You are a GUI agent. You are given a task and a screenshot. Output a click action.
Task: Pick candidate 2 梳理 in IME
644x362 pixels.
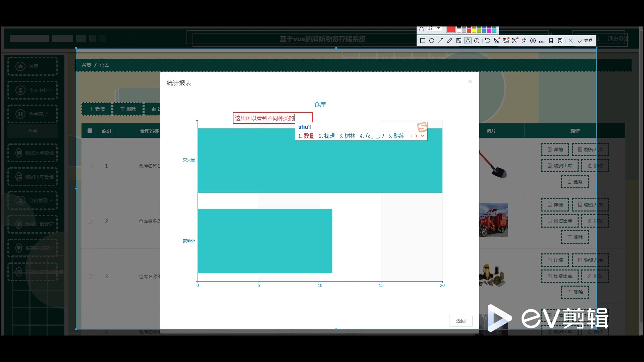click(327, 136)
